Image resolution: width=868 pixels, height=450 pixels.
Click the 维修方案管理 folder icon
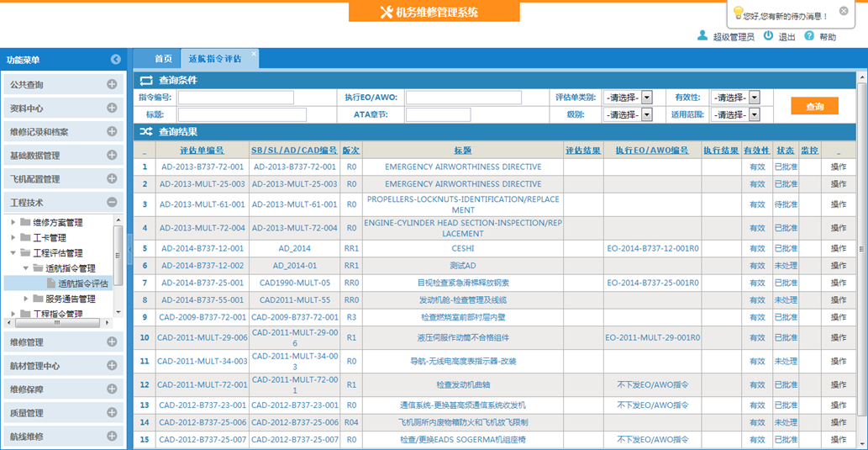pyautogui.click(x=25, y=222)
